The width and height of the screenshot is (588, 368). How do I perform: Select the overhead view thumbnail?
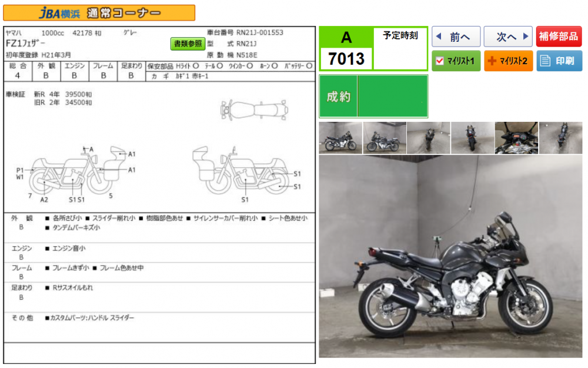pyautogui.click(x=560, y=138)
